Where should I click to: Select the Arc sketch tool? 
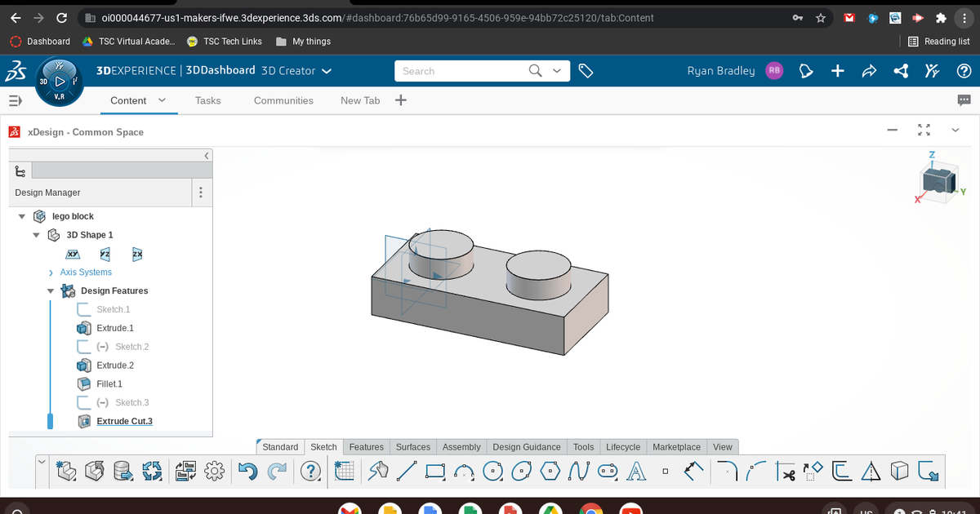(x=464, y=471)
